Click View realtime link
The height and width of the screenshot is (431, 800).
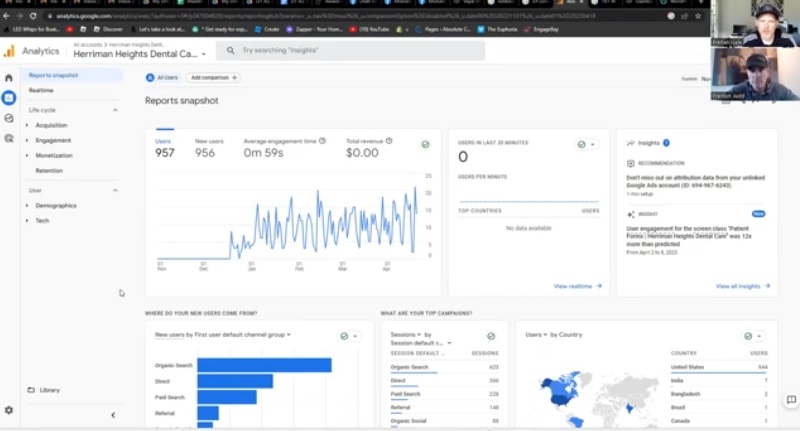tap(578, 286)
